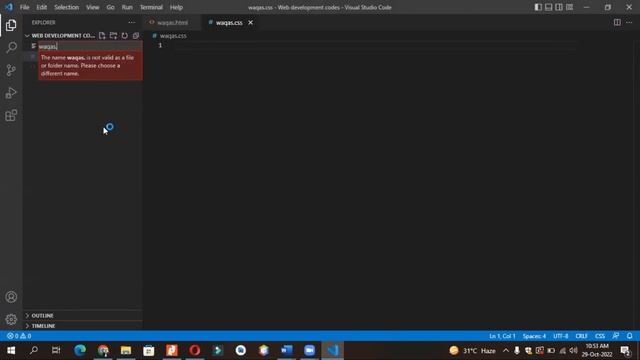Open Microsoft Store from taskbar
Screen dimensions: 640x360
click(x=149, y=350)
